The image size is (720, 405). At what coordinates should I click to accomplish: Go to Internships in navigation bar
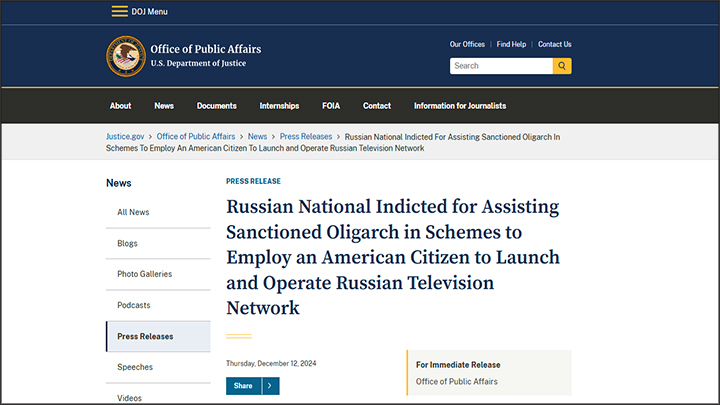pyautogui.click(x=279, y=106)
